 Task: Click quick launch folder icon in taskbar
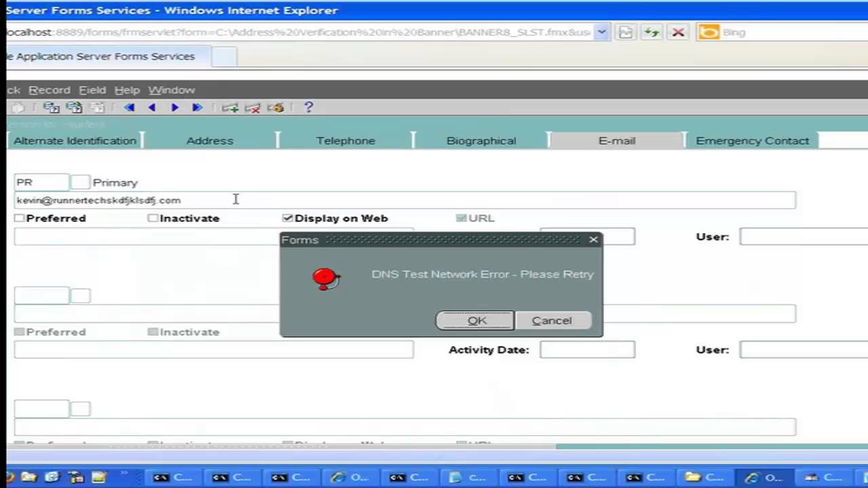[x=28, y=477]
